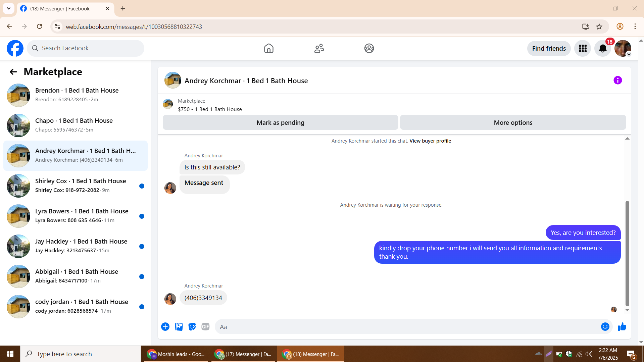644x362 pixels.
Task: Open Chapo conversation in the list
Action: [x=76, y=125]
